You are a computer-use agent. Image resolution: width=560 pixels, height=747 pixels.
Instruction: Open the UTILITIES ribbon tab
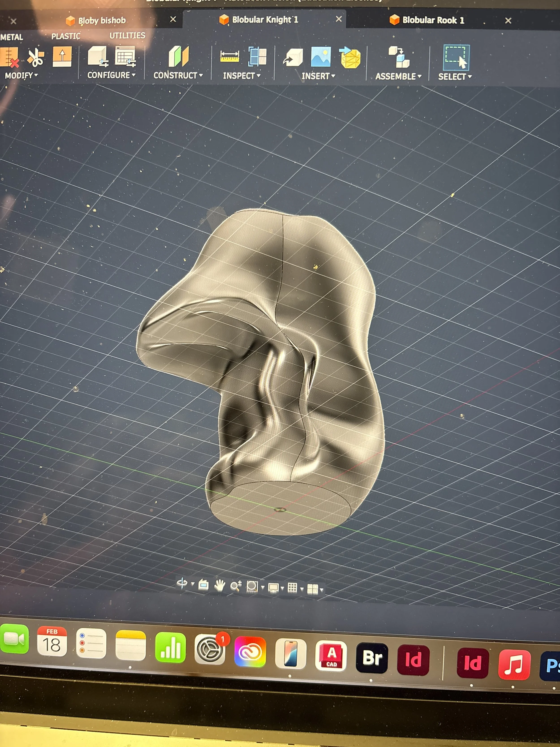pyautogui.click(x=127, y=35)
